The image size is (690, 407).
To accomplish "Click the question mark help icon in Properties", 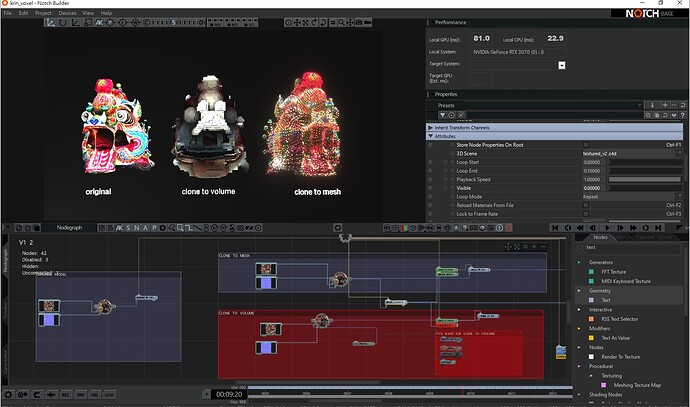I will [x=683, y=115].
